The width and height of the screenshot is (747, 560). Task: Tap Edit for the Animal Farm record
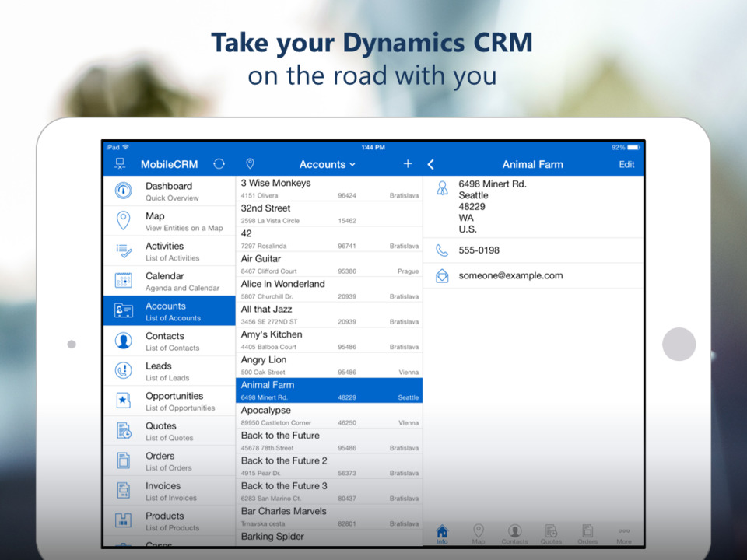point(626,164)
